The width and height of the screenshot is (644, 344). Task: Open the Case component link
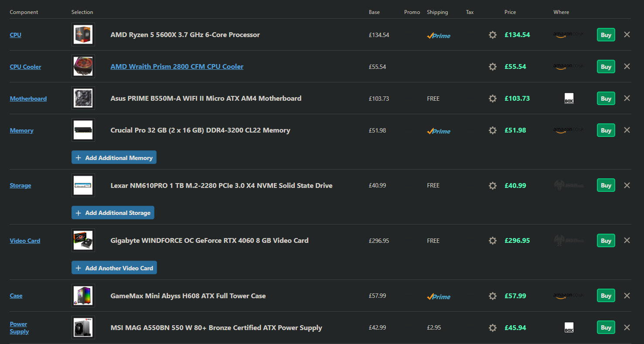click(x=16, y=296)
